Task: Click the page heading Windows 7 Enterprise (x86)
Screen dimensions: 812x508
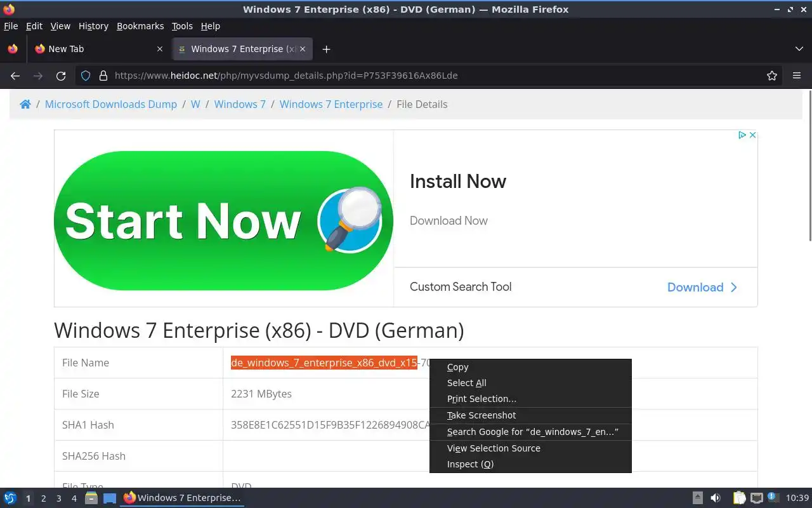Action: pyautogui.click(x=259, y=330)
